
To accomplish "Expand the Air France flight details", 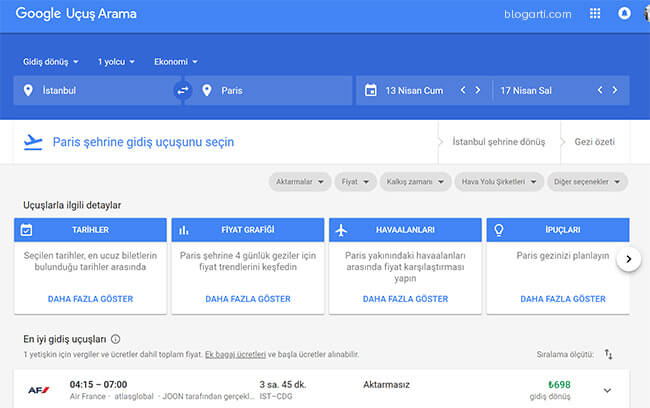I will pyautogui.click(x=607, y=390).
